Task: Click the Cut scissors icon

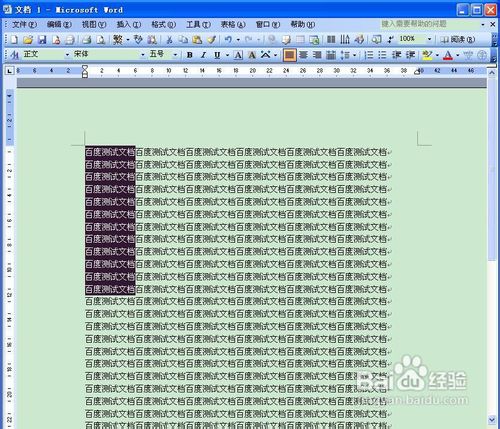Action: pyautogui.click(x=169, y=40)
